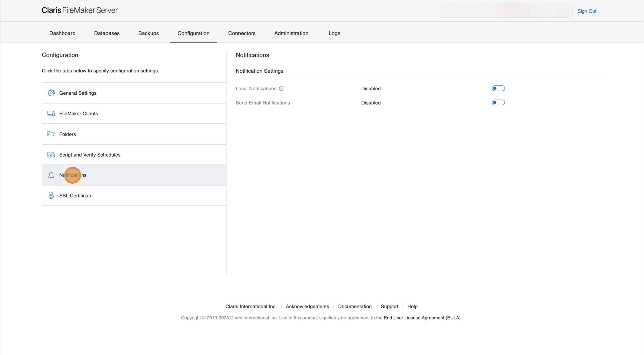
Task: Select the Notifications bell icon
Action: tap(51, 175)
